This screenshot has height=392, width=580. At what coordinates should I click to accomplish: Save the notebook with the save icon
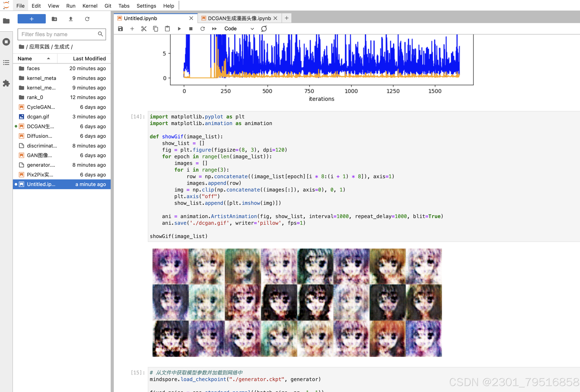[x=120, y=29]
